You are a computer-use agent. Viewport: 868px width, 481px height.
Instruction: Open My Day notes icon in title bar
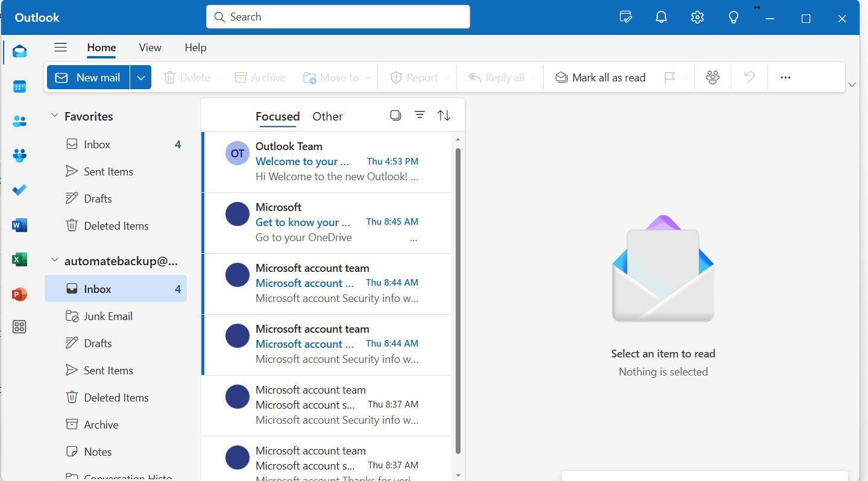(626, 17)
